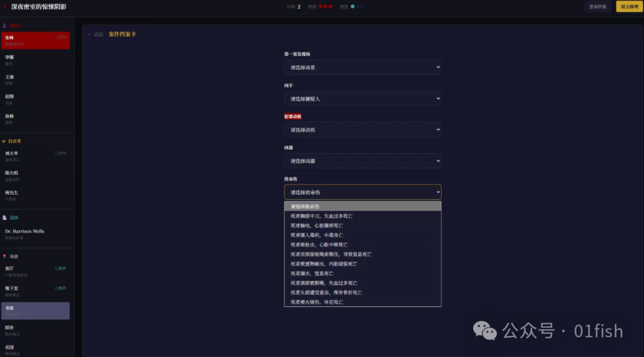644x357 pixels.
Task: Select suspect 张峰 in the sidebar
Action: [x=35, y=40]
